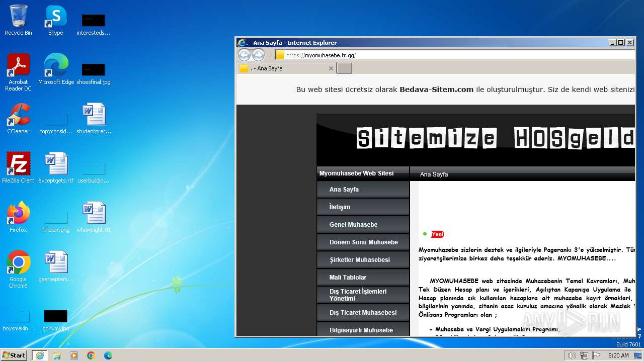Screen dimensions: 644x362
Task: Open network status icon in system tray
Action: coord(584,355)
